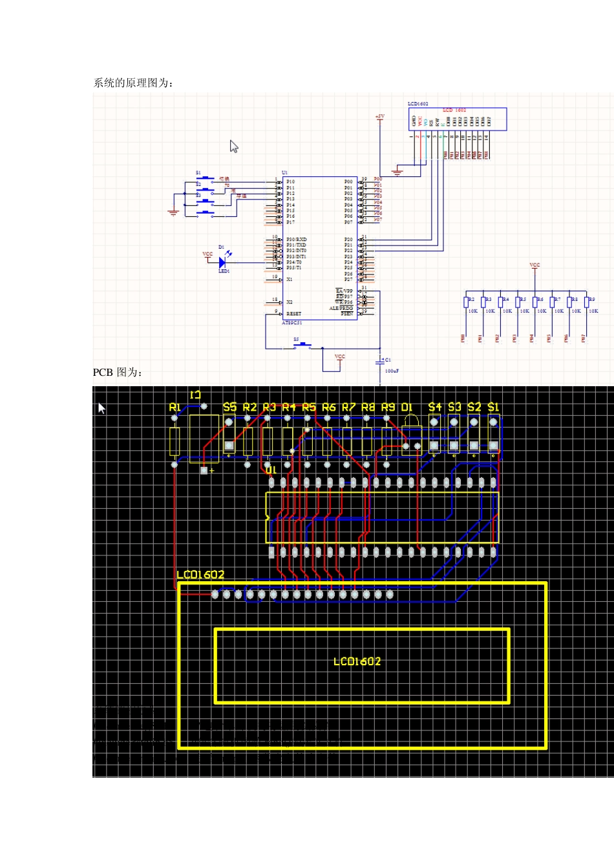Select the R2 resistor symbol in schematic
The width and height of the screenshot is (614, 868).
466,303
